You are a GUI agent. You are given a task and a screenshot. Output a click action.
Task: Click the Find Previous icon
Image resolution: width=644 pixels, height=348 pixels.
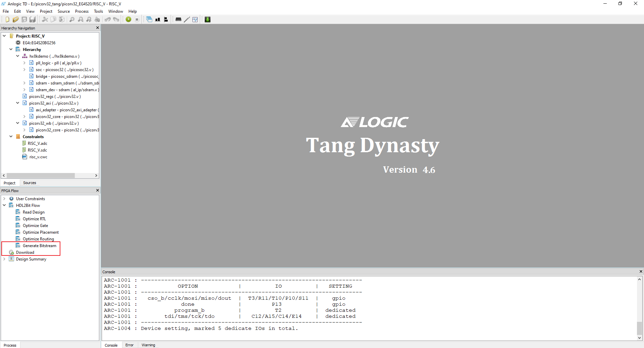point(80,19)
